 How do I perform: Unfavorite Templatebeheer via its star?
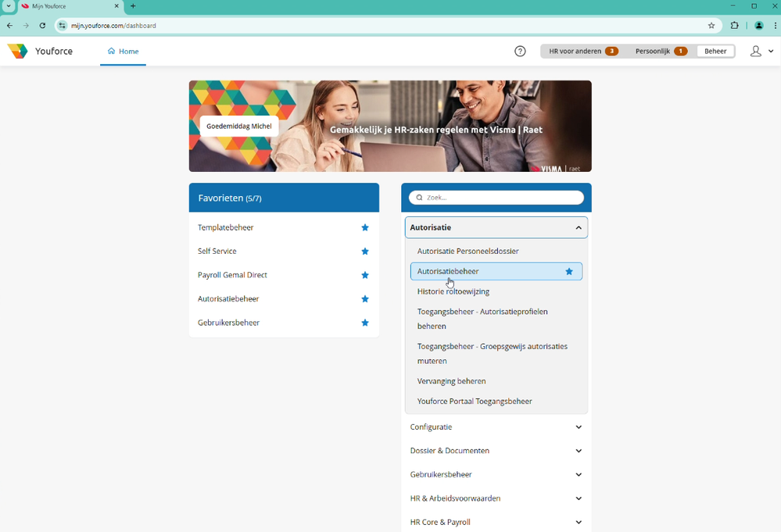[x=364, y=227]
